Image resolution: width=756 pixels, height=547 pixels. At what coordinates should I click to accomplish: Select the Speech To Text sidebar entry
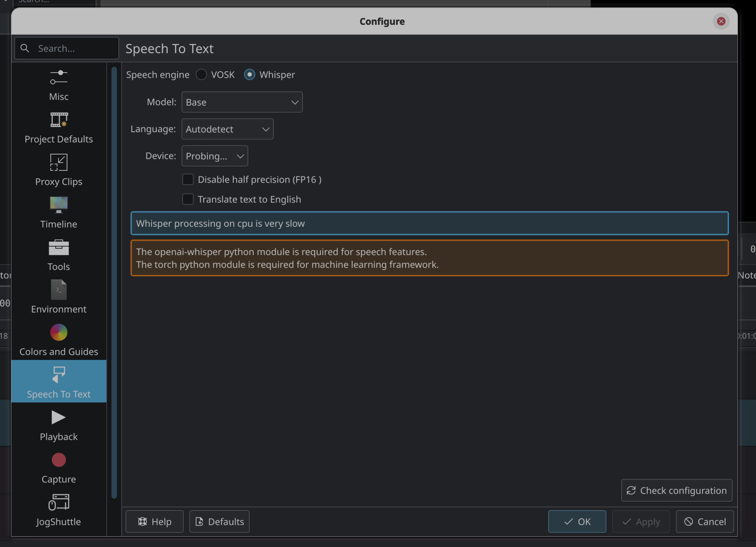point(58,382)
